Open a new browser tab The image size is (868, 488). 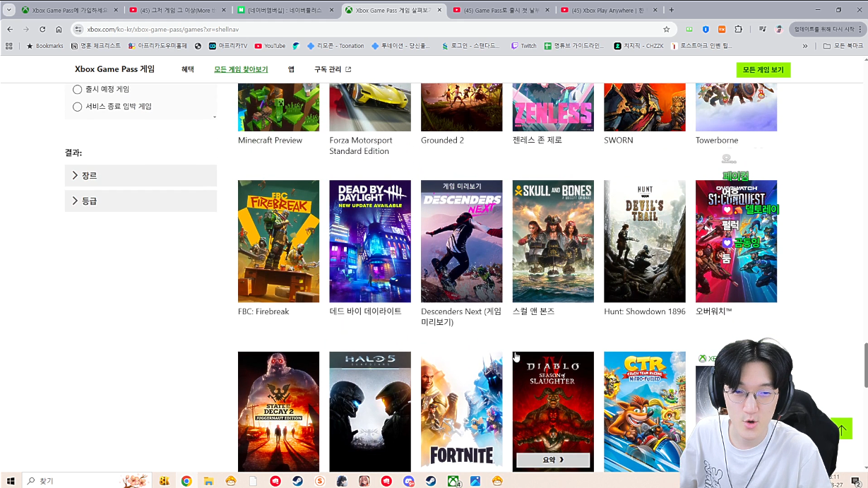(671, 10)
